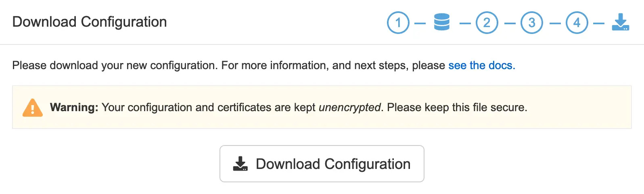Click the download icon inside the button
The height and width of the screenshot is (194, 644).
tap(240, 164)
